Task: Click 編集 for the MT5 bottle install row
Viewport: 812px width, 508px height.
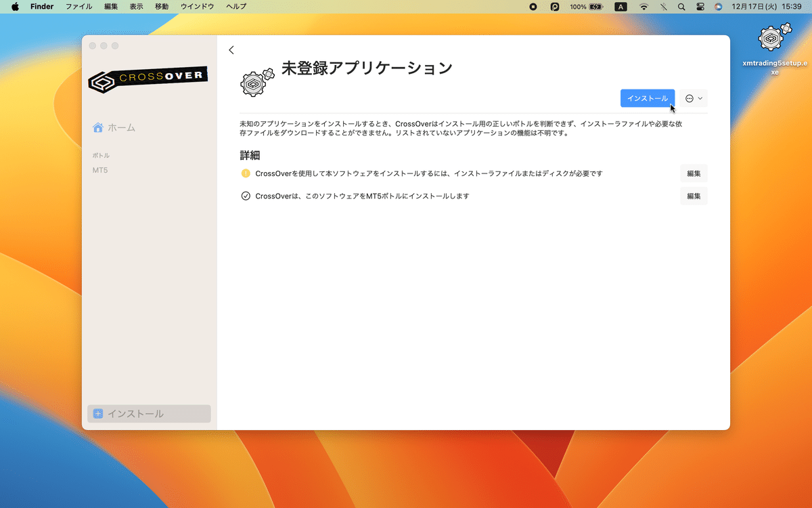Action: pos(694,196)
